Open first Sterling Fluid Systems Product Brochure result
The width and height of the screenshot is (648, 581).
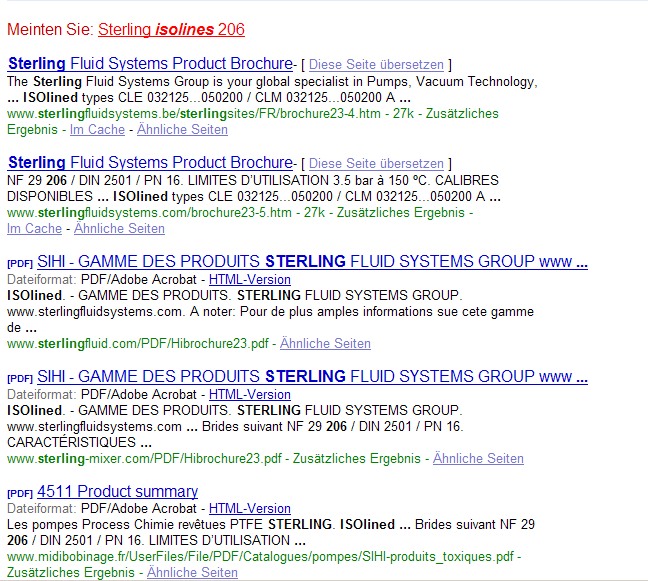click(x=150, y=63)
